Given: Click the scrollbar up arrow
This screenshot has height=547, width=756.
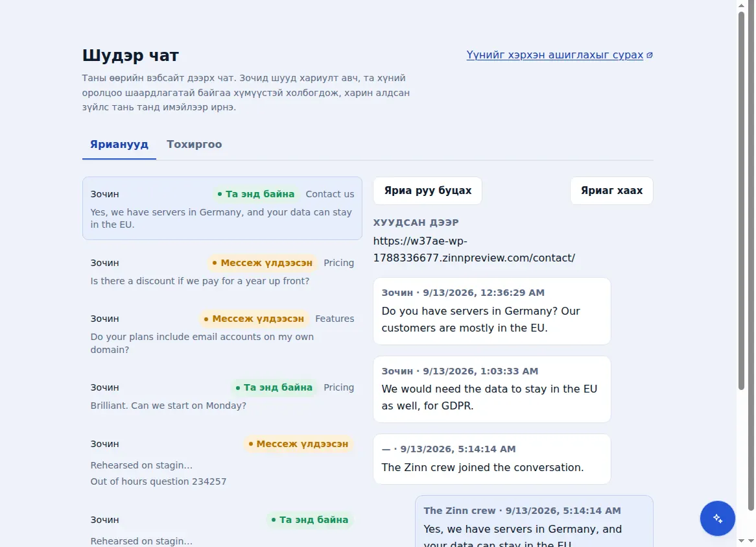Looking at the screenshot, I should pyautogui.click(x=742, y=5).
